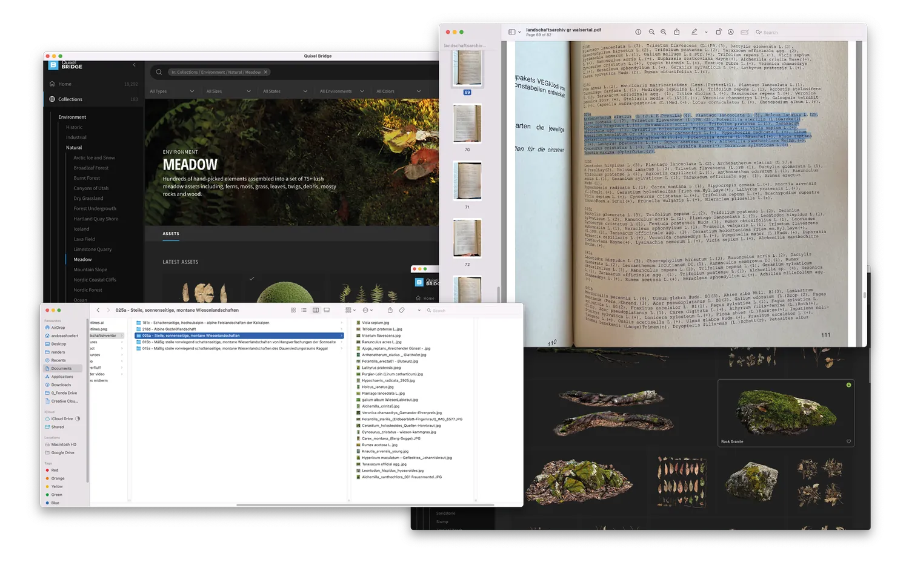
Task: Filter by the Red tag in Finder
Action: coord(55,471)
